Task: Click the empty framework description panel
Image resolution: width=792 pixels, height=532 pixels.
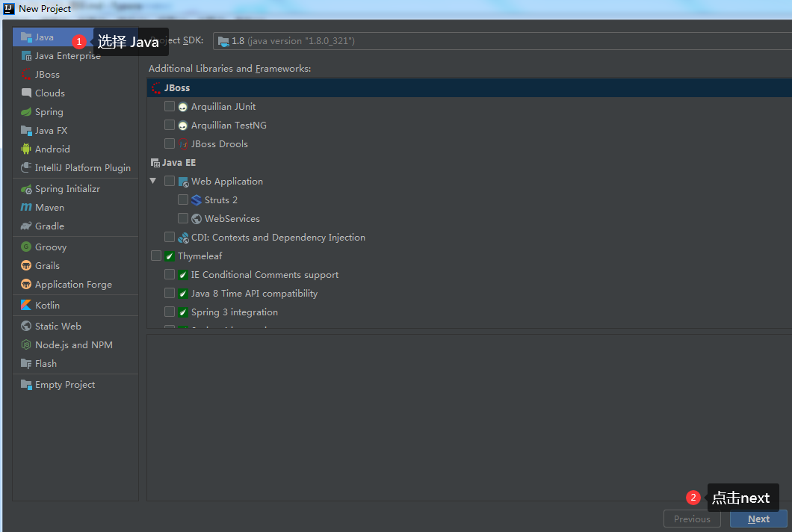Action: 469,418
